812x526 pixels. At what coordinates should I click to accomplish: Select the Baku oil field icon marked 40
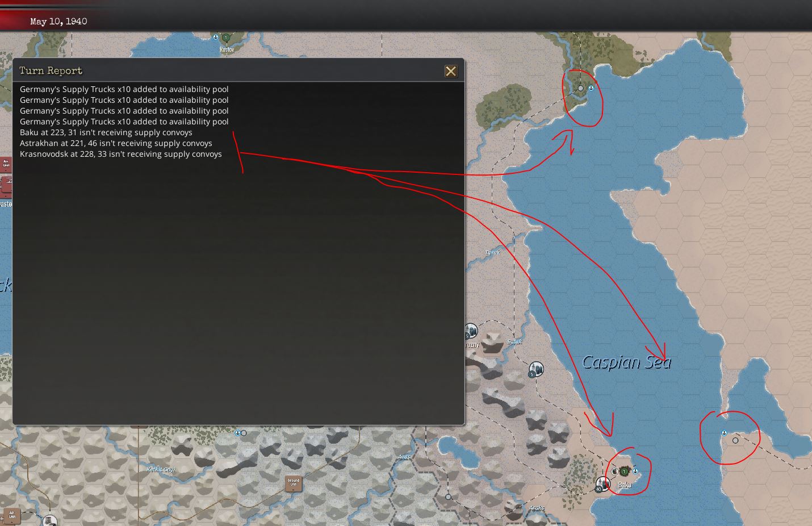coord(602,485)
